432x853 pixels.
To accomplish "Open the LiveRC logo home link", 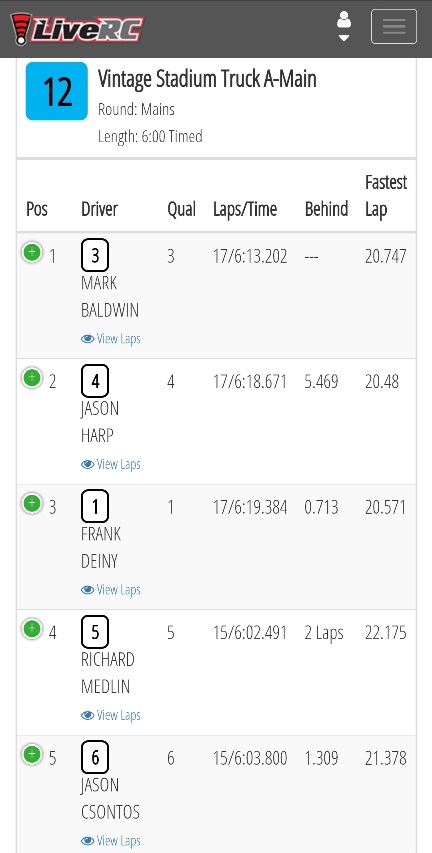I will click(x=77, y=28).
